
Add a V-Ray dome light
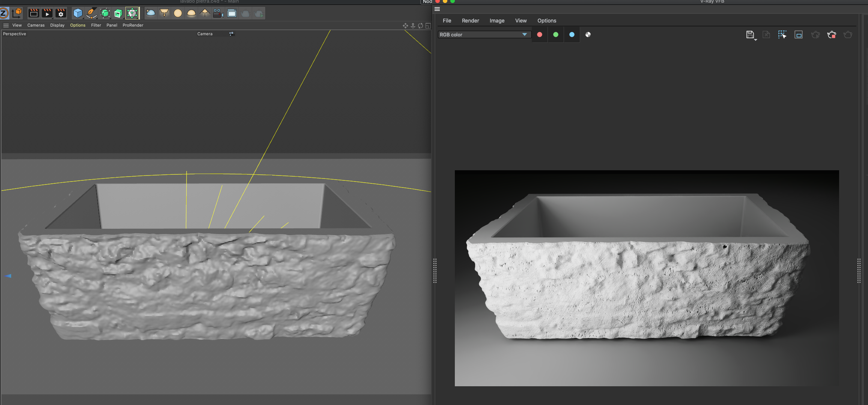point(191,13)
